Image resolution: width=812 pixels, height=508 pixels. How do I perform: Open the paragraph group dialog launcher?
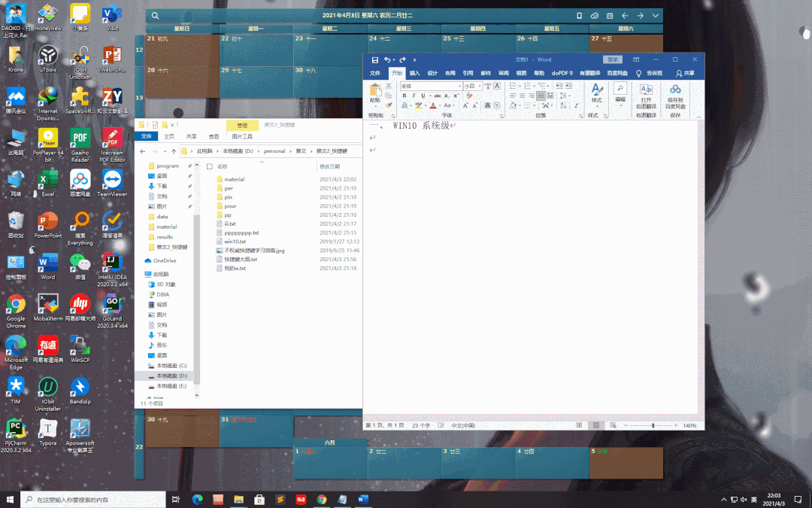(x=580, y=116)
